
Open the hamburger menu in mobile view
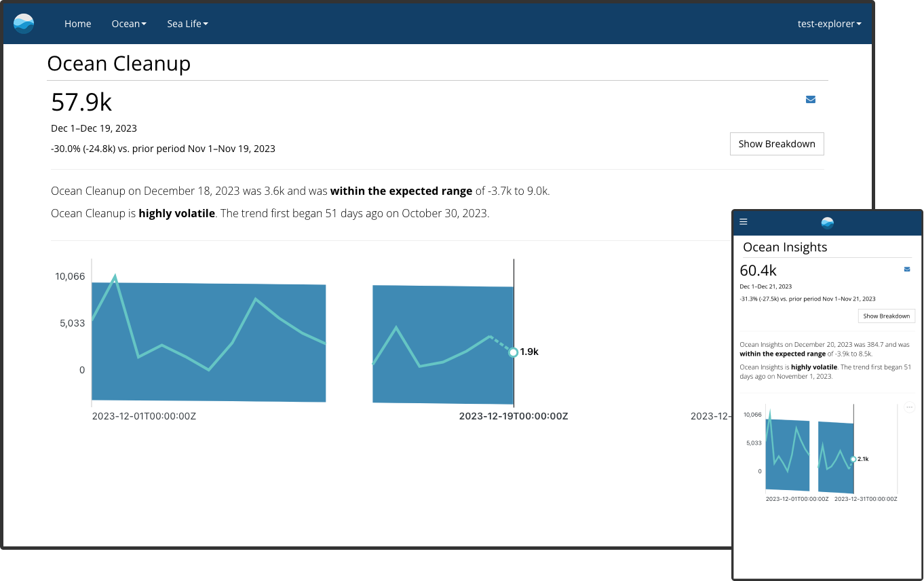coord(744,222)
